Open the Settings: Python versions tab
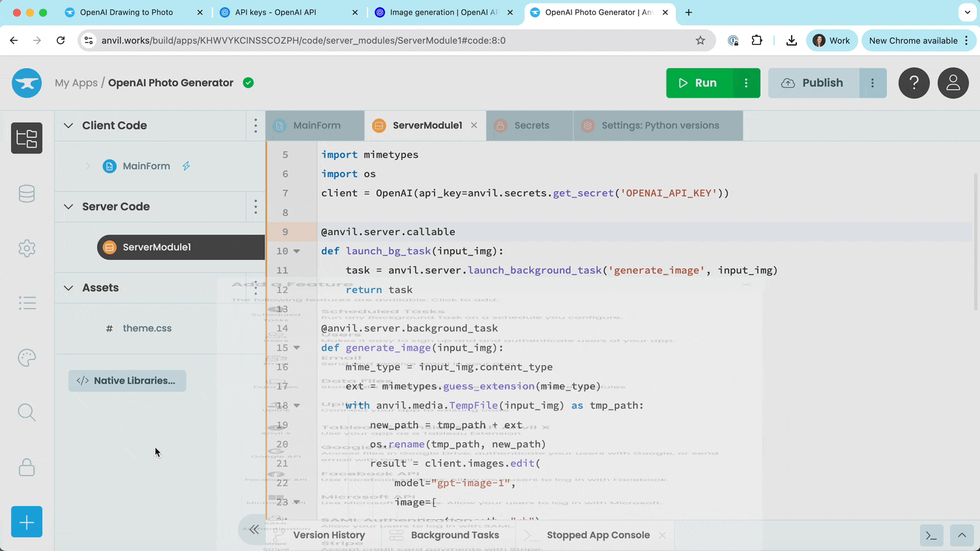 coord(658,126)
